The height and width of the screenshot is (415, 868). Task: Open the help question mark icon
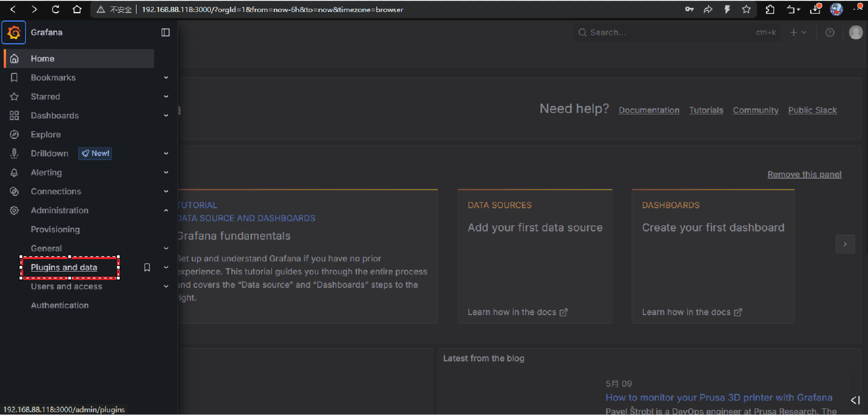[x=830, y=32]
